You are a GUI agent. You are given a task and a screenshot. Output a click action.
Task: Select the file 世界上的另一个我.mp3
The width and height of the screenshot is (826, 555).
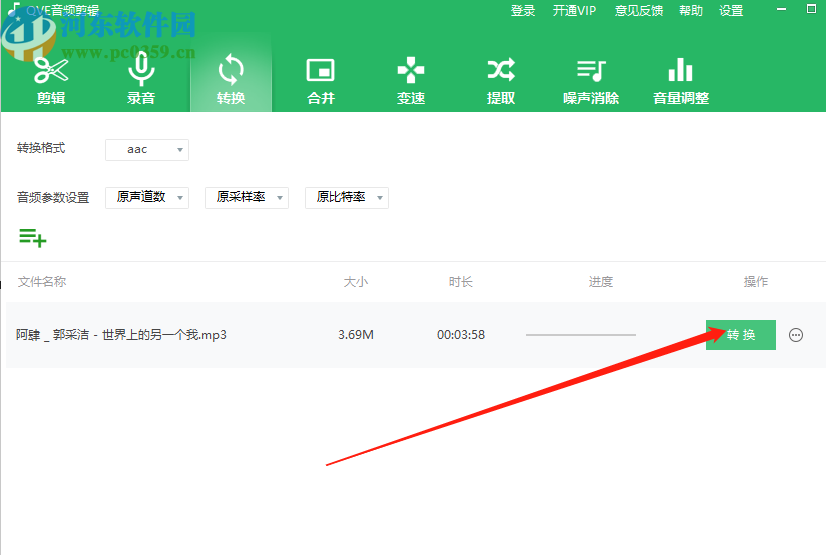[x=121, y=335]
